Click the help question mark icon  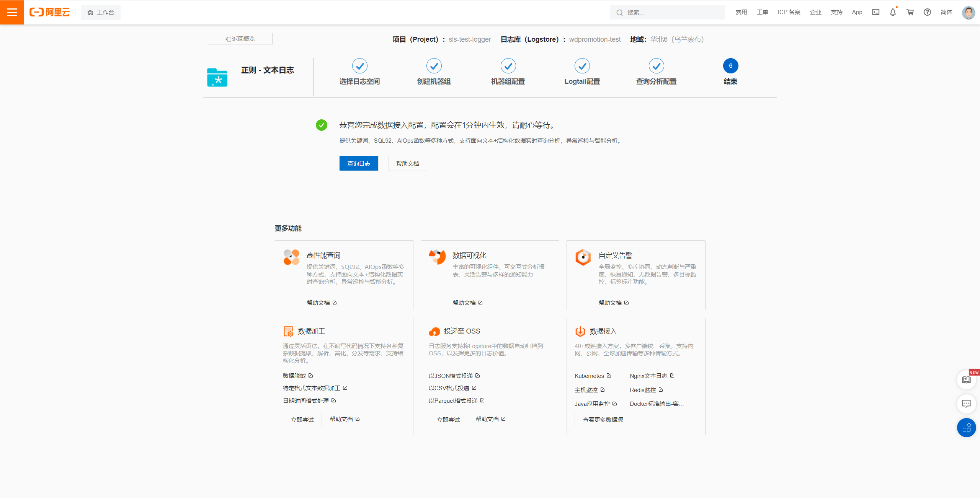tap(927, 12)
